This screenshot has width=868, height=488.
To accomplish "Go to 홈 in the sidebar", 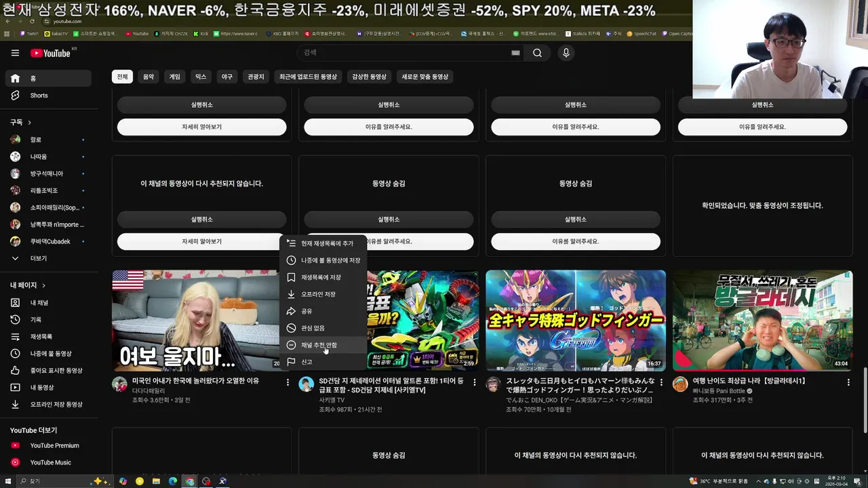I will 47,79.
